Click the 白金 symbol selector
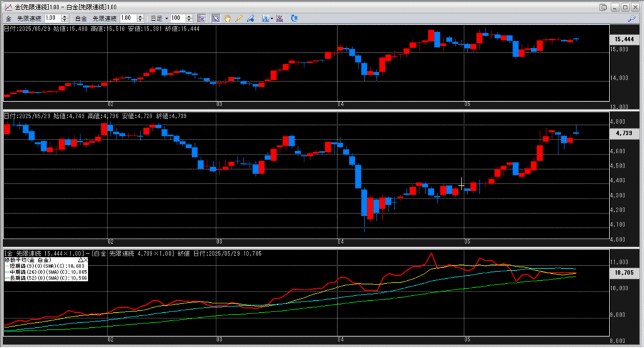The height and width of the screenshot is (348, 644). click(x=81, y=18)
